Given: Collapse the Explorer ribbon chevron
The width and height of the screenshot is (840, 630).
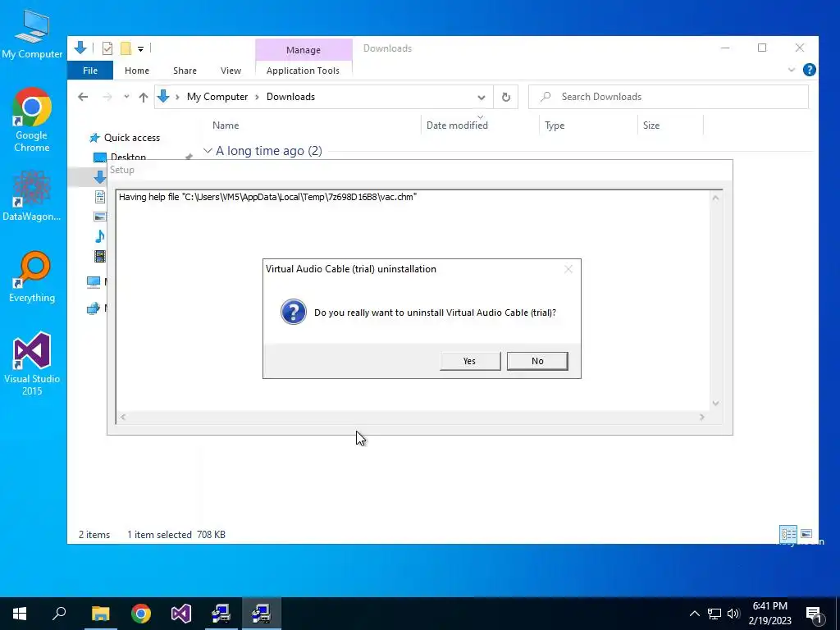Looking at the screenshot, I should [792, 71].
